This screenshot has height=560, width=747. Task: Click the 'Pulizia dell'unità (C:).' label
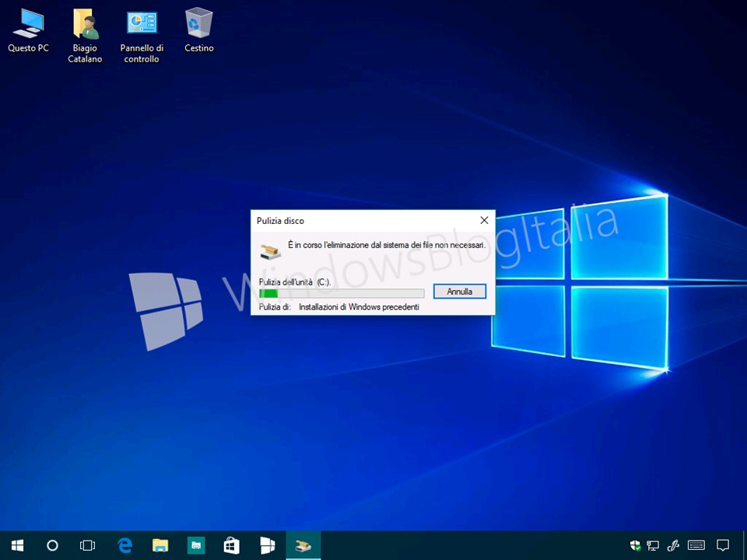pyautogui.click(x=295, y=282)
